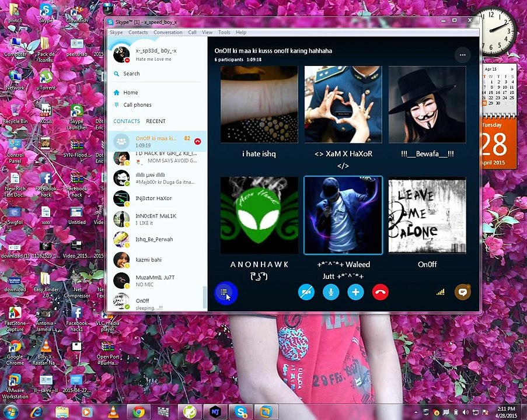Click the '6 participants' label
Viewport: 527px width, 420px height.
229,60
